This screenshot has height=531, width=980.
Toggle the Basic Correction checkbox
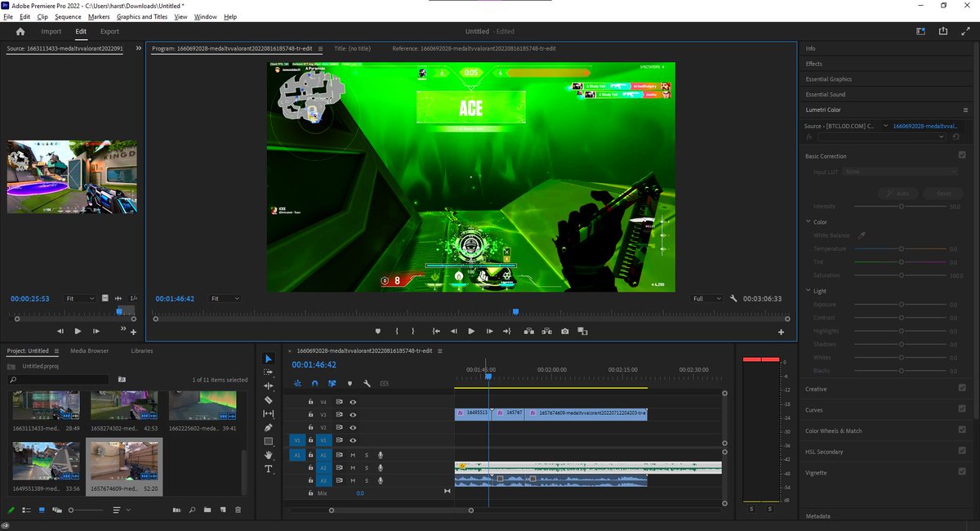[x=962, y=155]
